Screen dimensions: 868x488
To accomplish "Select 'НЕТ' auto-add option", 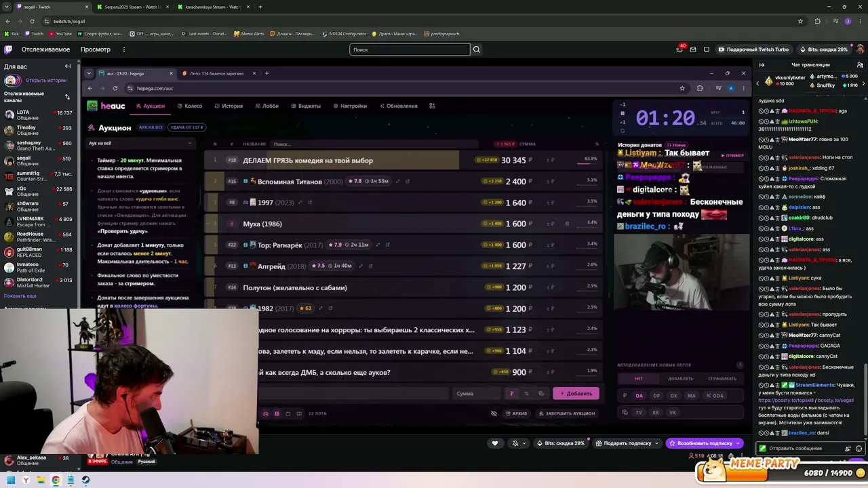I will (x=639, y=378).
